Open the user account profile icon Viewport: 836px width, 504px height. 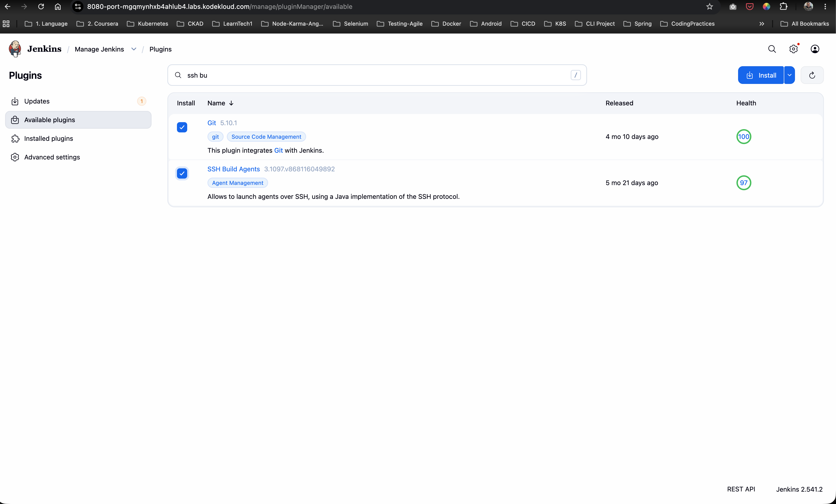point(815,49)
